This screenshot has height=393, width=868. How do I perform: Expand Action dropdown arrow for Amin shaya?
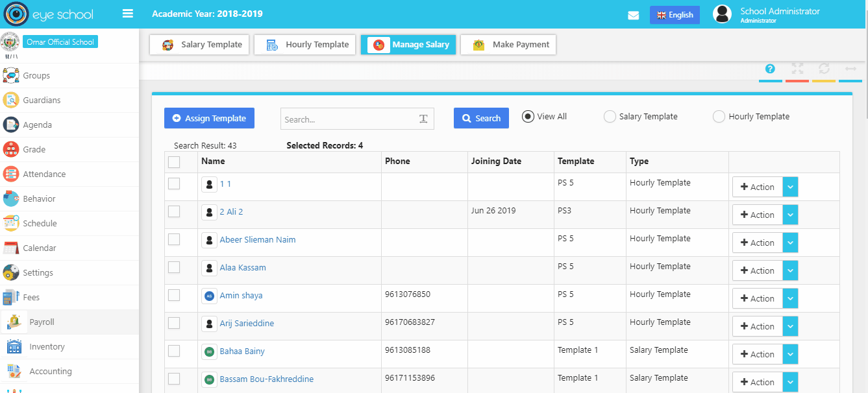(x=790, y=298)
